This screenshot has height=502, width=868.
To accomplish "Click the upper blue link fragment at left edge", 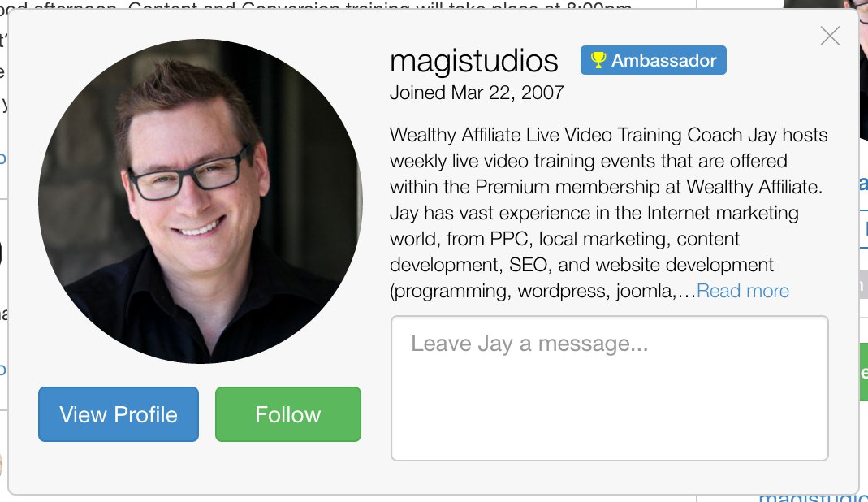I will (2, 158).
